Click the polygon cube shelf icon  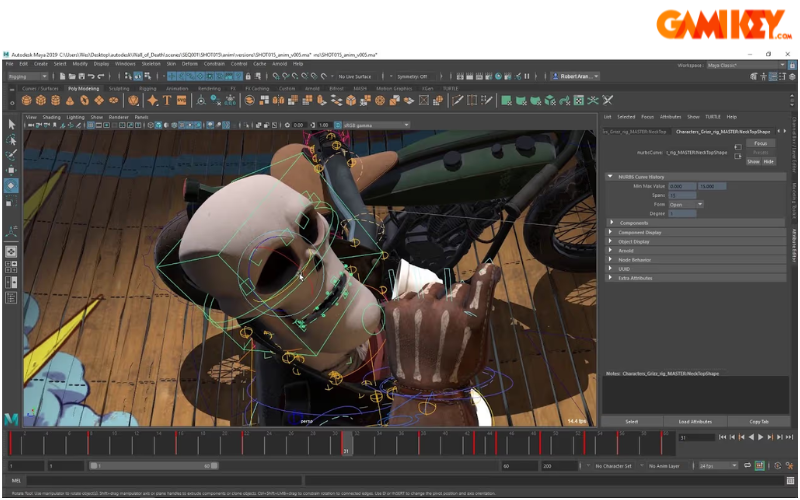(41, 101)
